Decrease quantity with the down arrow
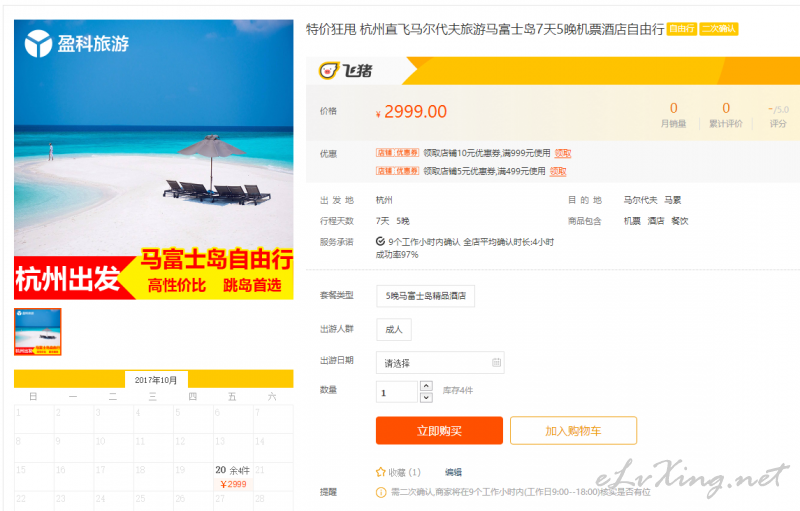 [x=427, y=397]
